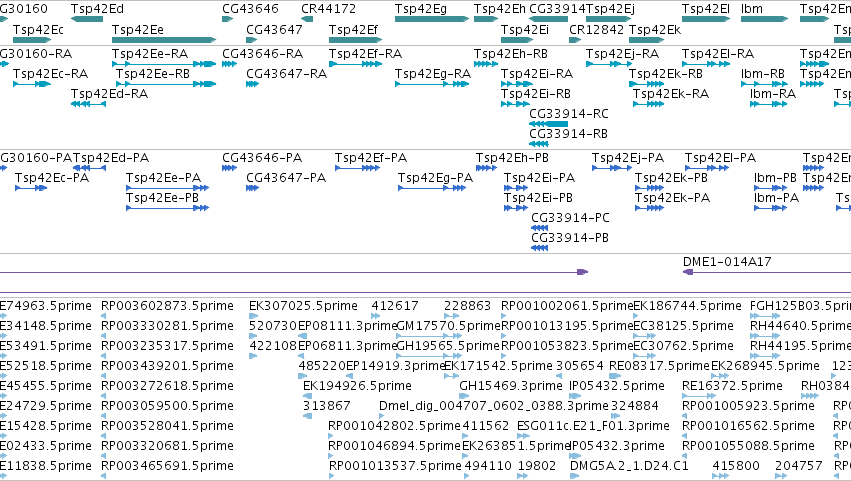The image size is (851, 481).
Task: Click the 'RP003330281.5prime' EST label
Action: tap(167, 326)
